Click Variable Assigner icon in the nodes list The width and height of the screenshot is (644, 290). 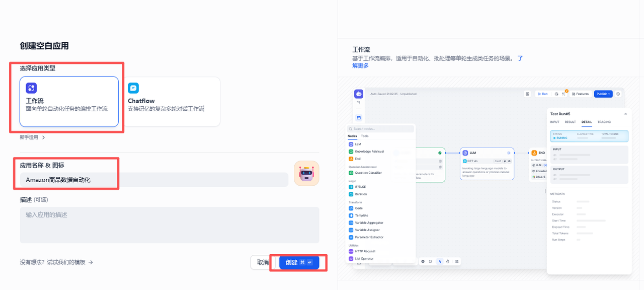click(x=351, y=230)
